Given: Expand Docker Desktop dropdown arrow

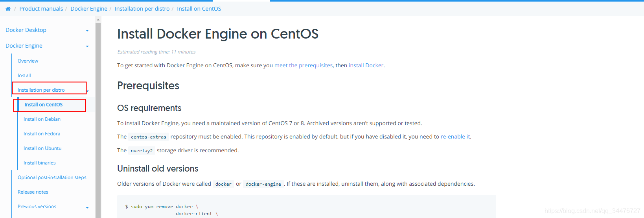Looking at the screenshot, I should point(87,31).
